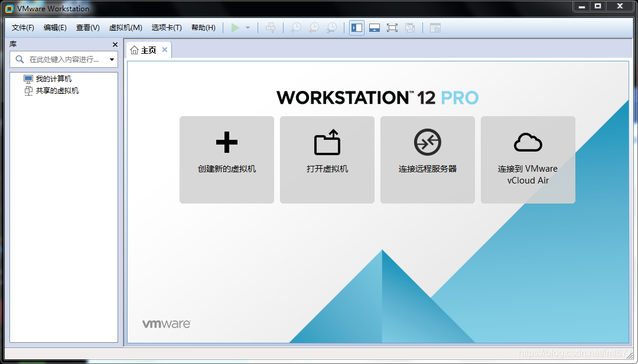
Task: Close the 主页 tab
Action: pyautogui.click(x=165, y=50)
